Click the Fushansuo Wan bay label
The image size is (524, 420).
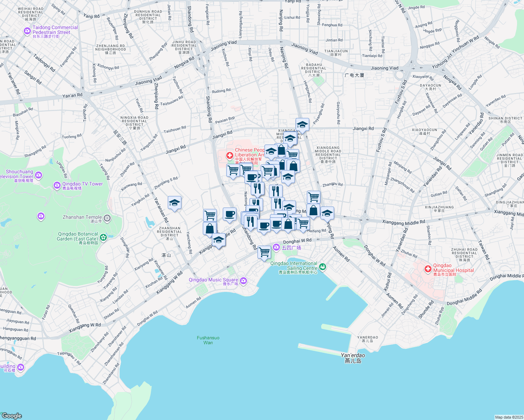point(208,340)
